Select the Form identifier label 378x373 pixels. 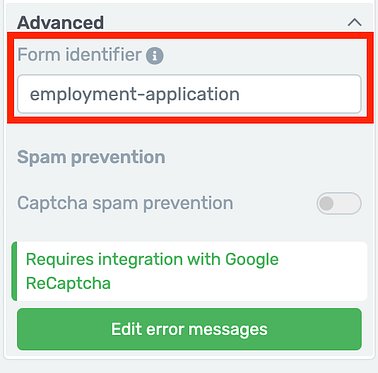pyautogui.click(x=79, y=55)
